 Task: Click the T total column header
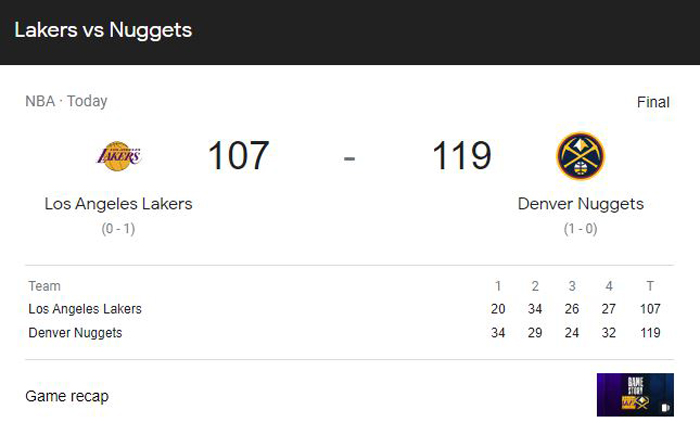tap(650, 286)
